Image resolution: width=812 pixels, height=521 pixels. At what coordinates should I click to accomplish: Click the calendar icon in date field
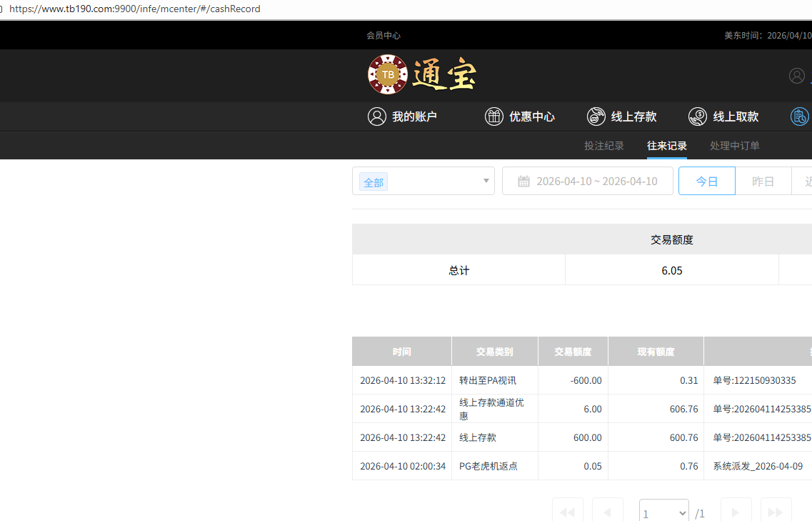[523, 182]
